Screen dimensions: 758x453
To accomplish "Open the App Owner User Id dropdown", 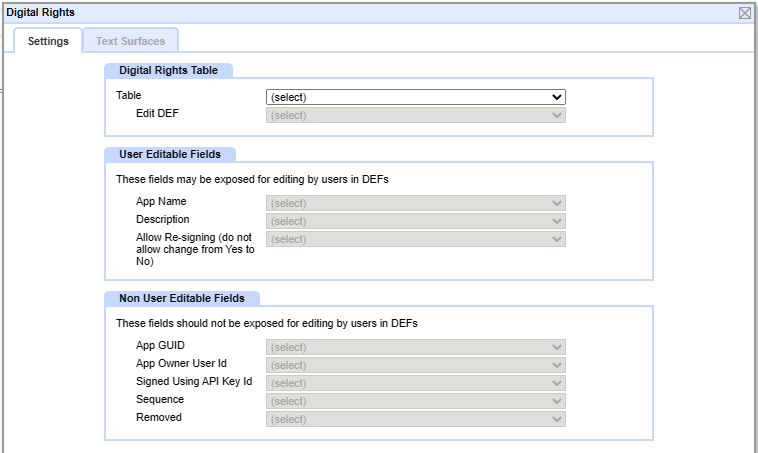I will (416, 365).
